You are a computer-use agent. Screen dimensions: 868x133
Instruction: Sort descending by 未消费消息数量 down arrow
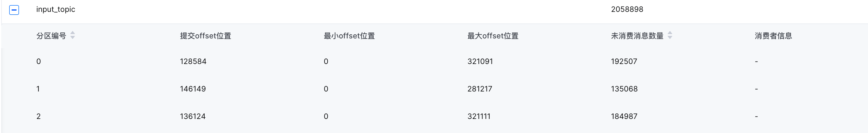(x=670, y=37)
